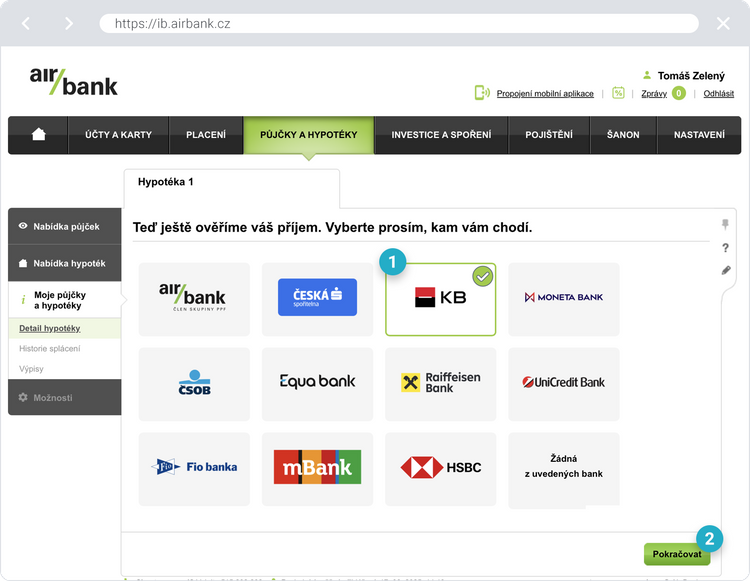
Task: Expand Nabídka půjček in the sidebar
Action: pos(65,226)
